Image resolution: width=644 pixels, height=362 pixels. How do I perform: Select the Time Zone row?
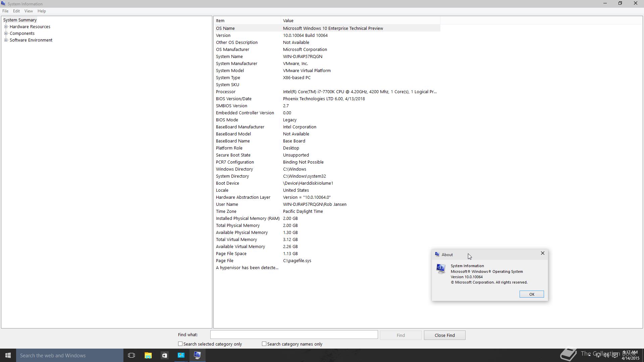(x=327, y=212)
